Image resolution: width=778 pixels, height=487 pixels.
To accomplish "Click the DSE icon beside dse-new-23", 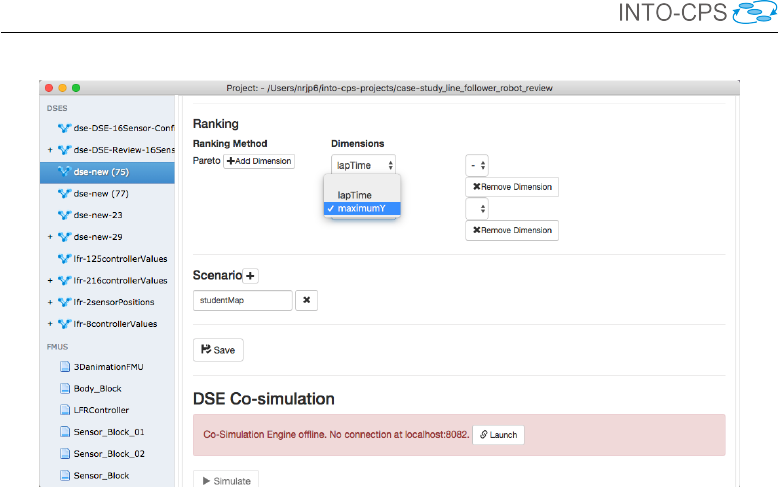I will coord(64,215).
